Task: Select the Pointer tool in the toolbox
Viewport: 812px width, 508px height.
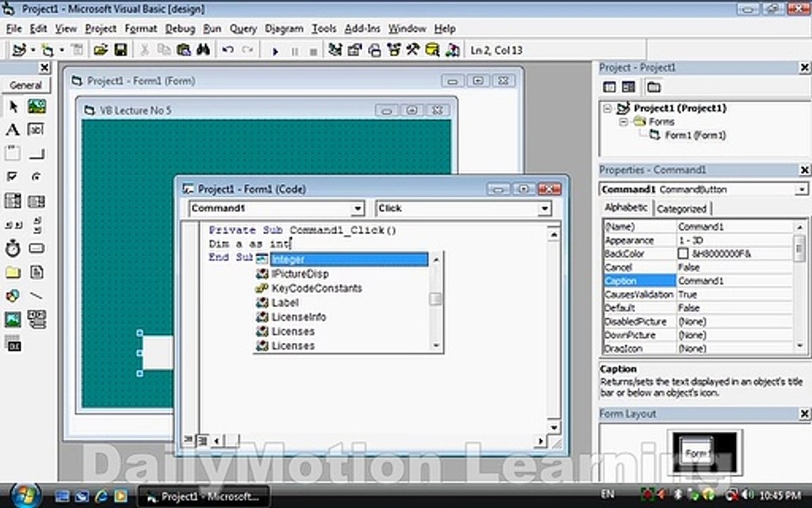Action: 13,107
